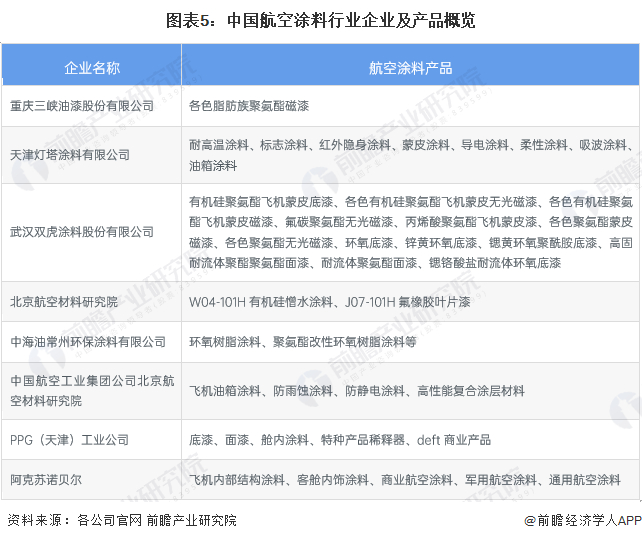Select the 企业名称 column header

(92, 65)
